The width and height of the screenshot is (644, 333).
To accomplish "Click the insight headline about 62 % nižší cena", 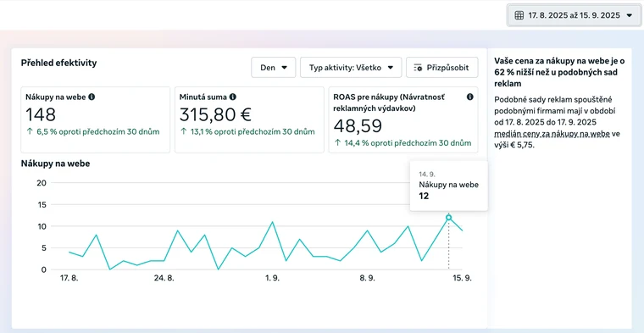I will coord(559,72).
